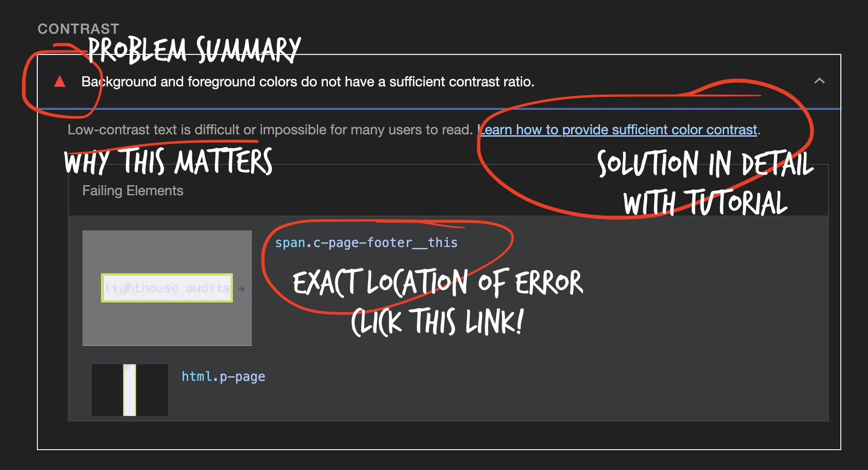Click the handwritten 'Why This Matters' annotation

click(168, 162)
